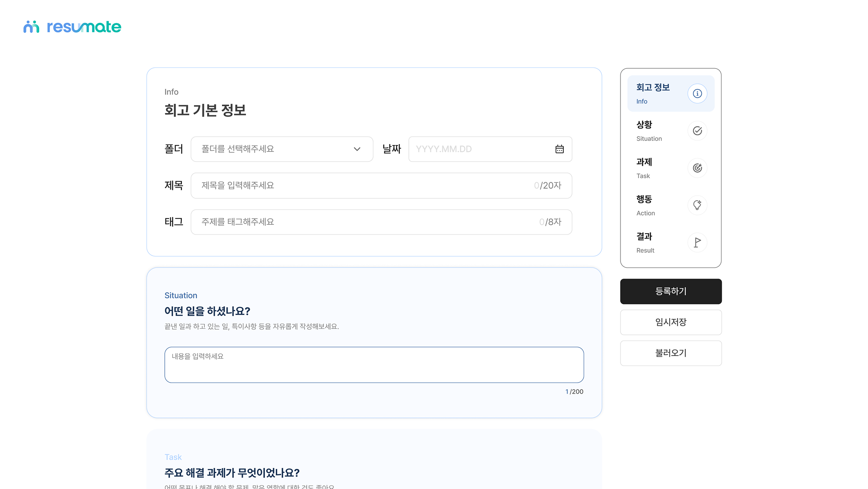Click the folder dropdown chevron arrow
Viewport: 868px width, 489px height.
pyautogui.click(x=357, y=149)
